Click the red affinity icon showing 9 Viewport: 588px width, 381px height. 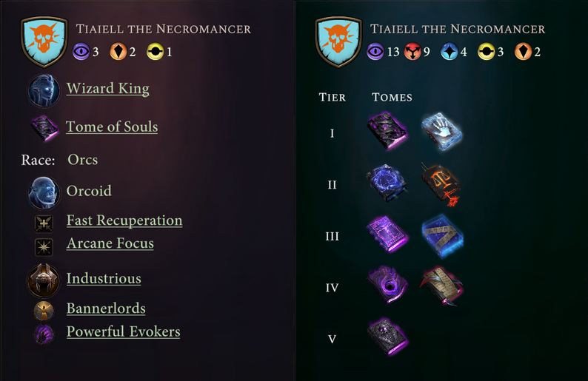coord(412,53)
